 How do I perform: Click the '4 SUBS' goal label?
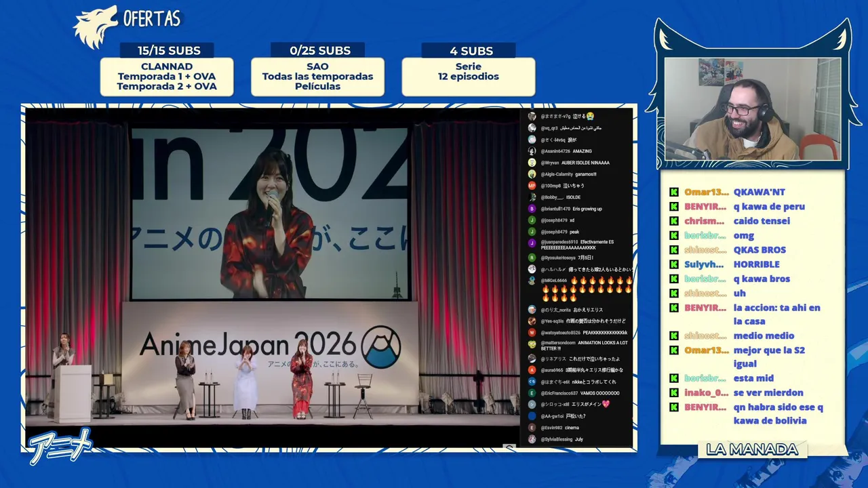click(471, 51)
